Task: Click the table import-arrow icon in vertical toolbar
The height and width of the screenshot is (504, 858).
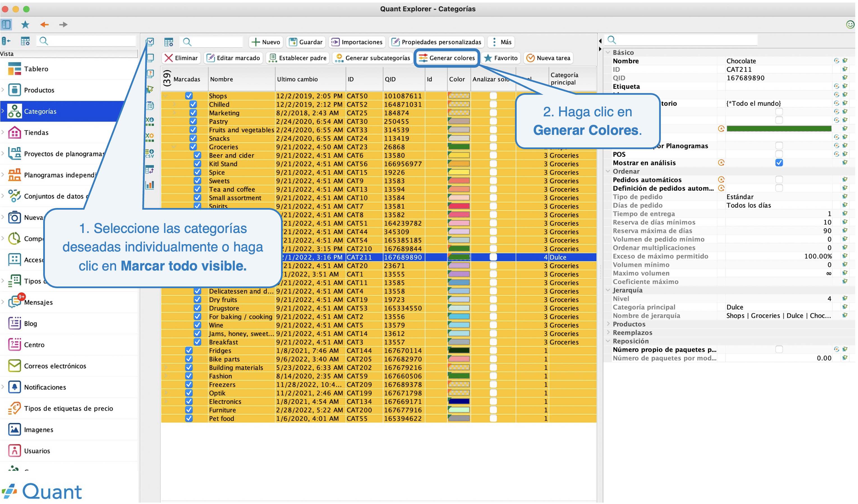Action: point(150,170)
